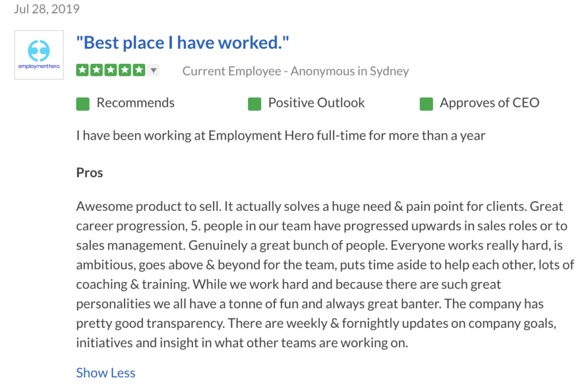Click the Approves of CEO label text
Image resolution: width=588 pixels, height=388 pixels.
(x=489, y=103)
